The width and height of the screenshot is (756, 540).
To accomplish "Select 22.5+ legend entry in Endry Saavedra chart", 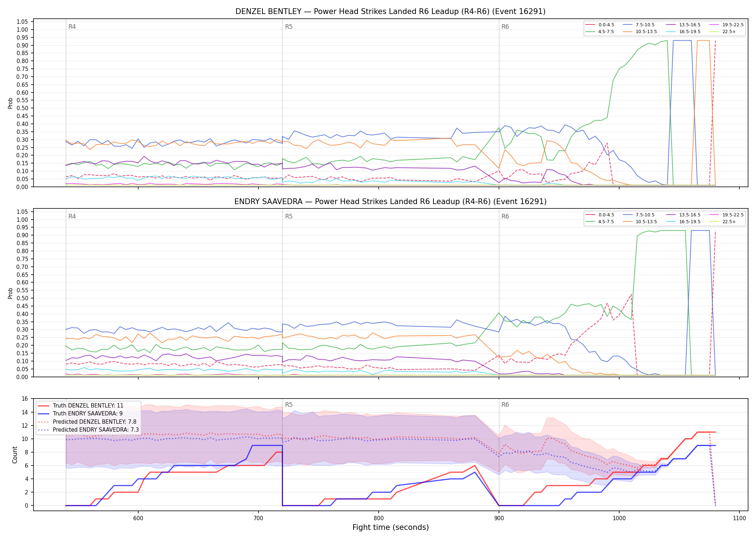I will tap(723, 222).
